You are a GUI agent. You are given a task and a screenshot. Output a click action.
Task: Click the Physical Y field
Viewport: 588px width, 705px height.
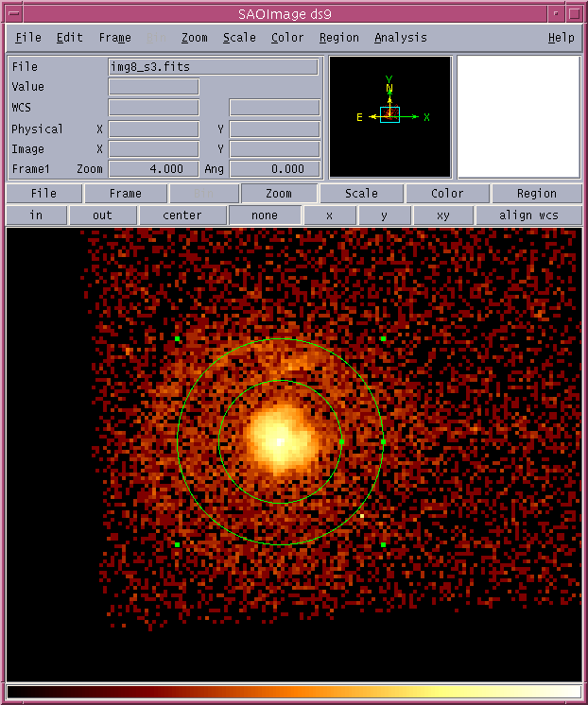(x=275, y=129)
